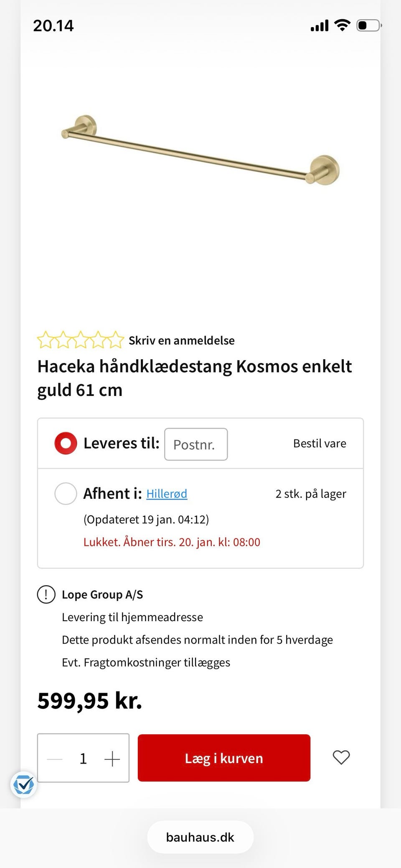Open Skriv en anmeldelse review link
This screenshot has width=401, height=868.
[x=181, y=340]
